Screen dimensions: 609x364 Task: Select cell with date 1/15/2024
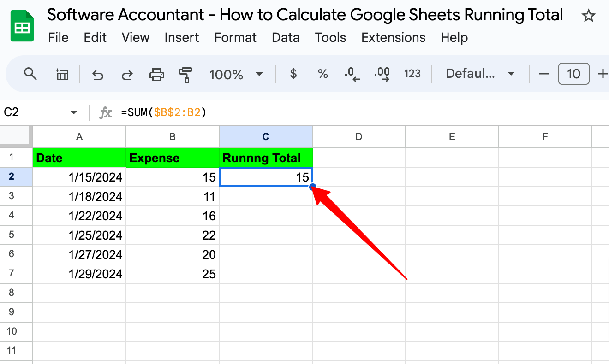tap(79, 177)
